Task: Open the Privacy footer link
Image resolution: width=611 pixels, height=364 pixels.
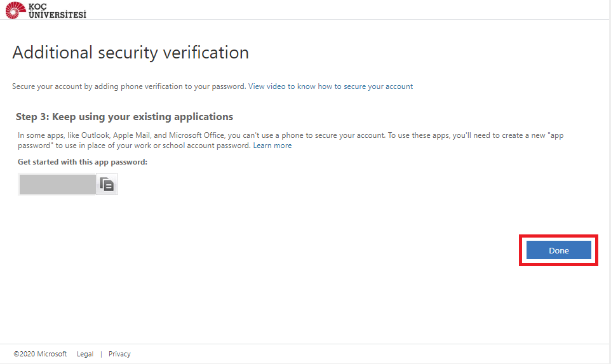Action: 119,354
